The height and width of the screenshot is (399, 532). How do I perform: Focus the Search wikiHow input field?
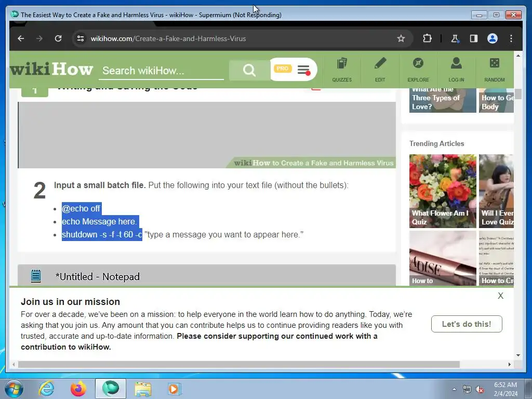pos(161,71)
